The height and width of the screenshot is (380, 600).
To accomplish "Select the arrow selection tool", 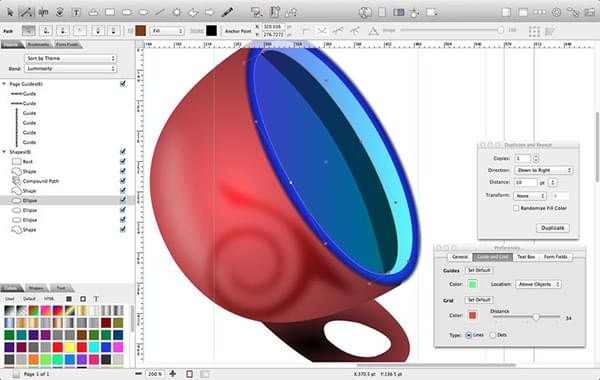I will [10, 12].
